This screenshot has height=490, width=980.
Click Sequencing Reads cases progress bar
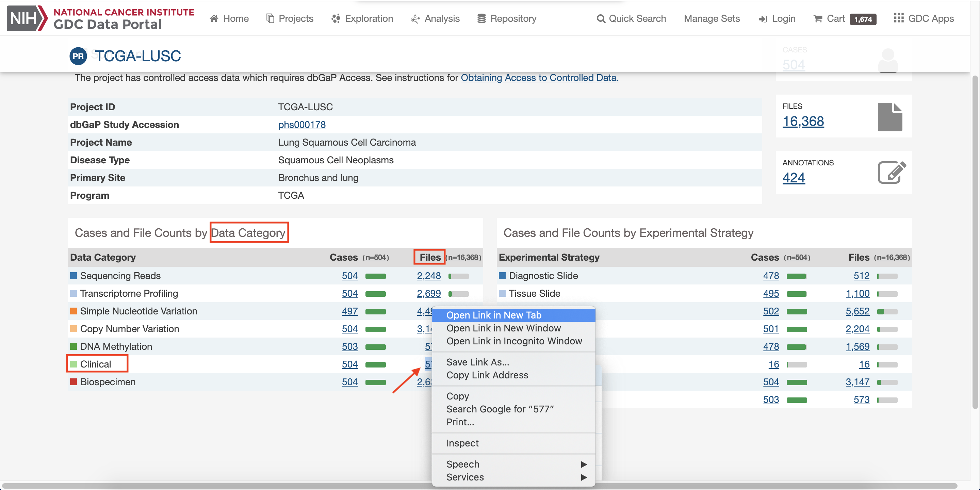click(x=375, y=276)
